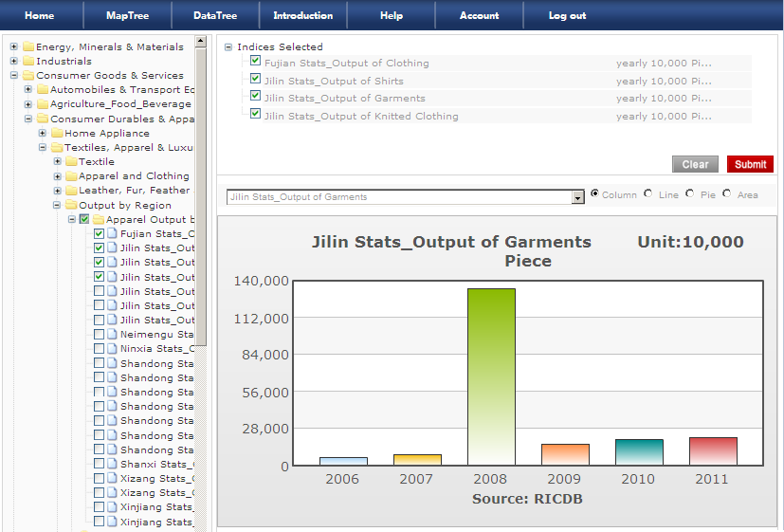Click the Fujian Stats document icon

tap(113, 233)
